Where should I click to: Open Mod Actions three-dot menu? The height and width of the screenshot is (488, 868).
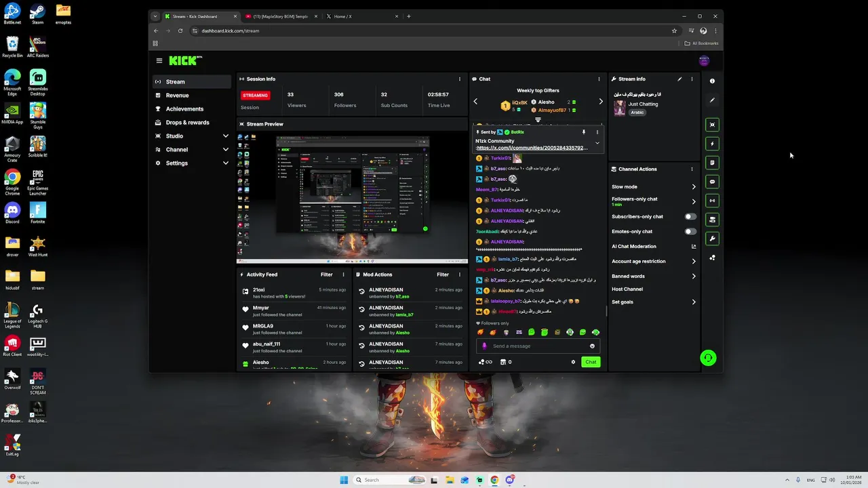460,274
